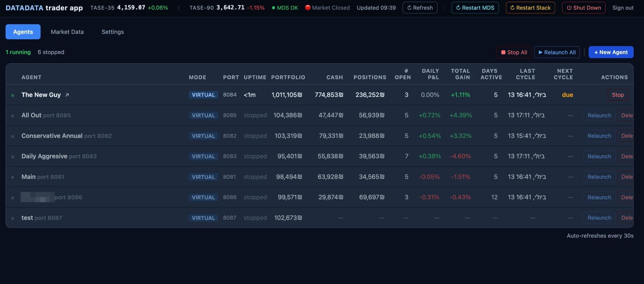Click The New Guy portfolio value 1,011,105
The height and width of the screenshot is (284, 644).
pyautogui.click(x=287, y=95)
